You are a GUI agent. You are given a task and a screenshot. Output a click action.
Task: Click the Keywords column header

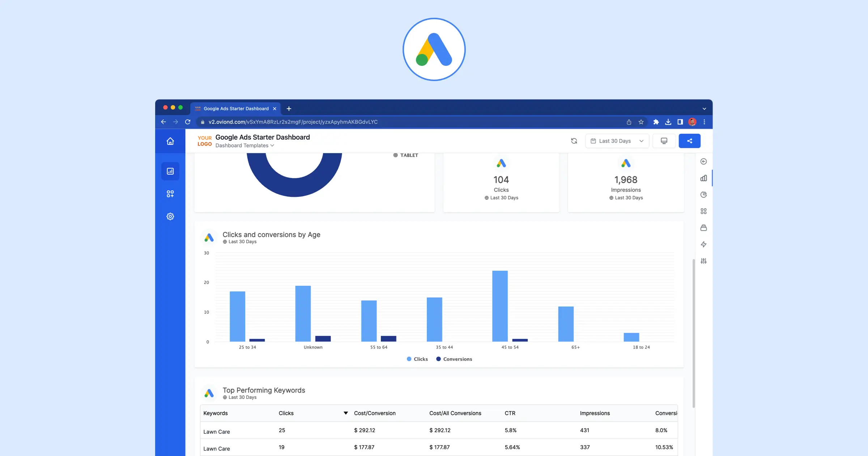pyautogui.click(x=216, y=413)
